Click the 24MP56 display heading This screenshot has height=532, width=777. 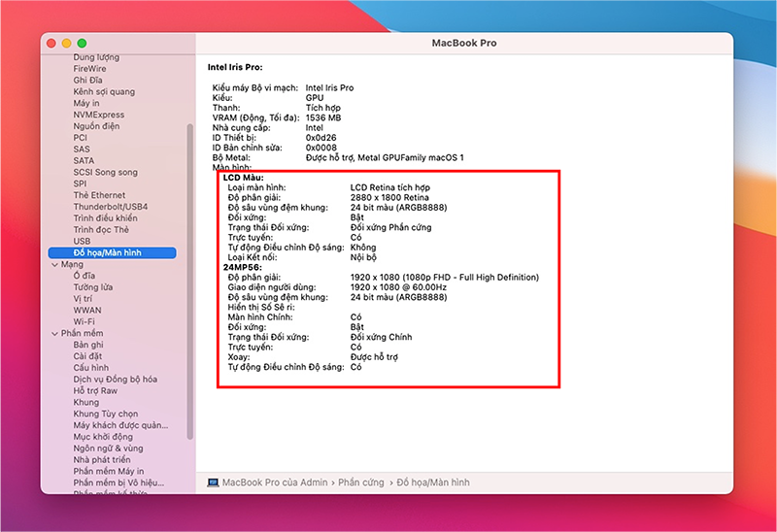[242, 267]
